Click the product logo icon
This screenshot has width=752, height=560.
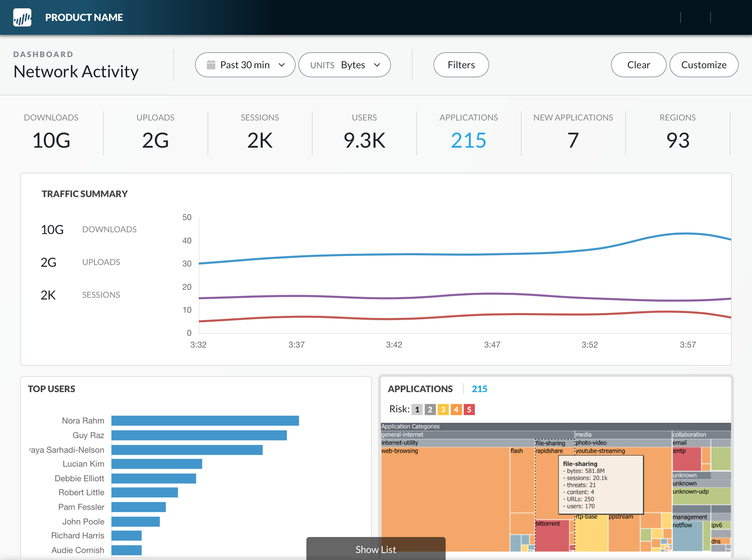(22, 17)
